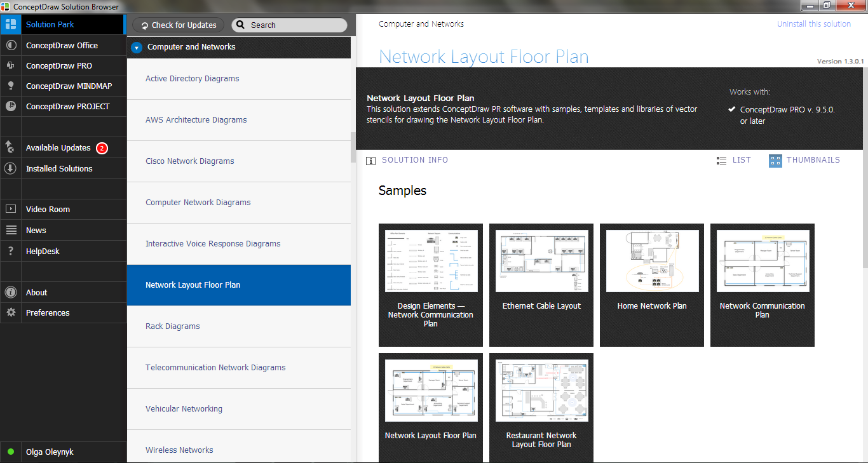Click Check for Updates button
This screenshot has height=463, width=868.
(x=179, y=25)
